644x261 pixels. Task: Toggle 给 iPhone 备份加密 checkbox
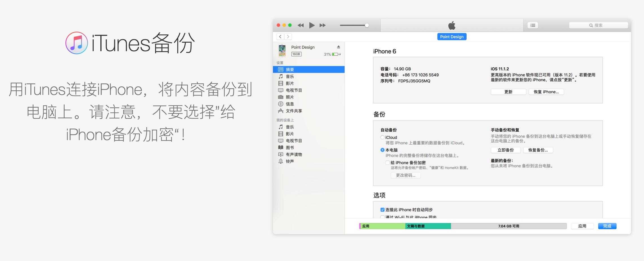(388, 163)
